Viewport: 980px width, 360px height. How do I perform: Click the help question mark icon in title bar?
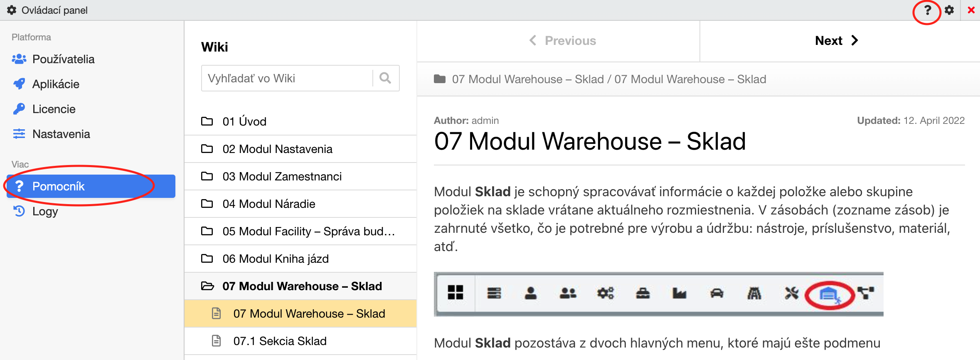tap(927, 10)
